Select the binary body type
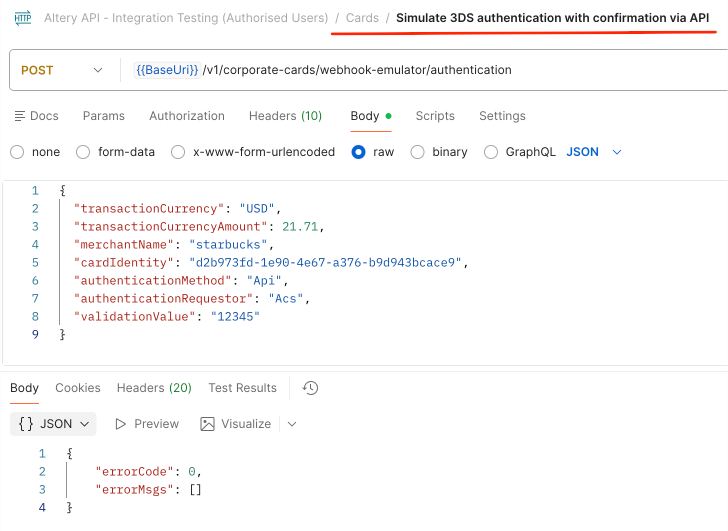Image resolution: width=728 pixels, height=531 pixels. click(x=417, y=152)
